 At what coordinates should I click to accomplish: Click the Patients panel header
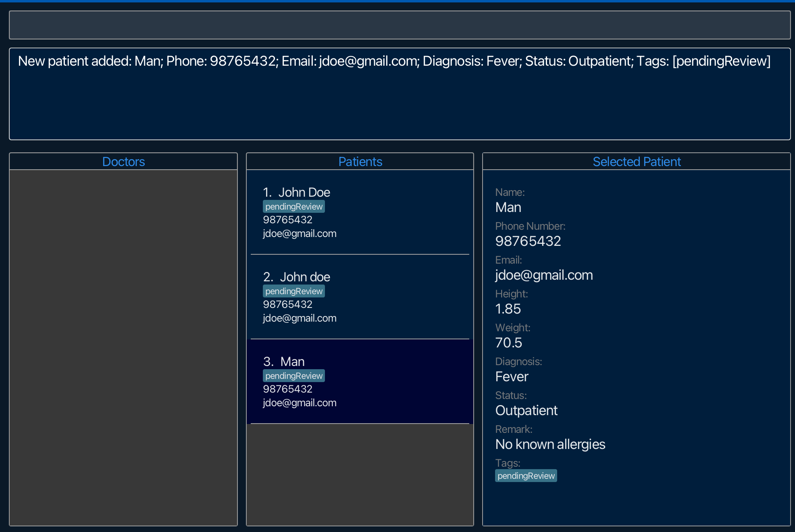pyautogui.click(x=360, y=162)
